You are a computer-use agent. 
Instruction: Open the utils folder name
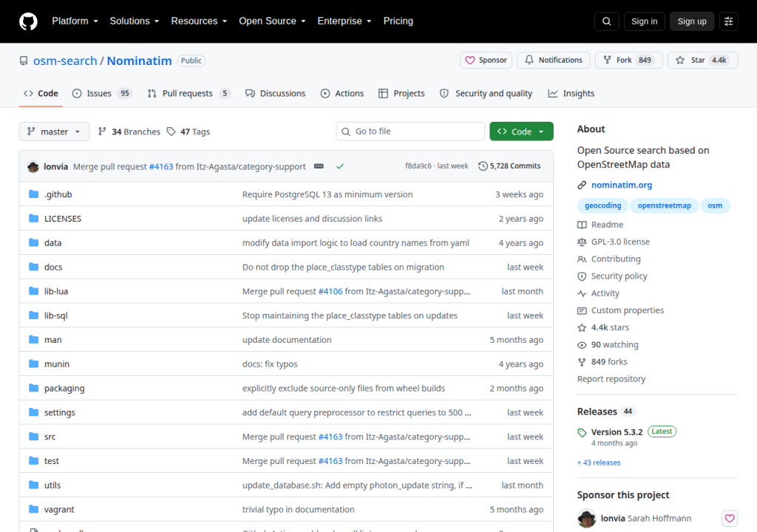tap(52, 485)
